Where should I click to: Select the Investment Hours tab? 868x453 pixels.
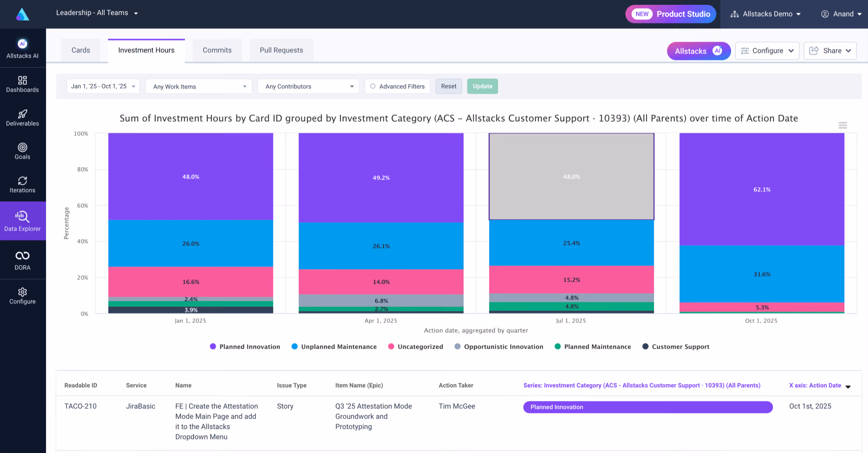pyautogui.click(x=146, y=50)
